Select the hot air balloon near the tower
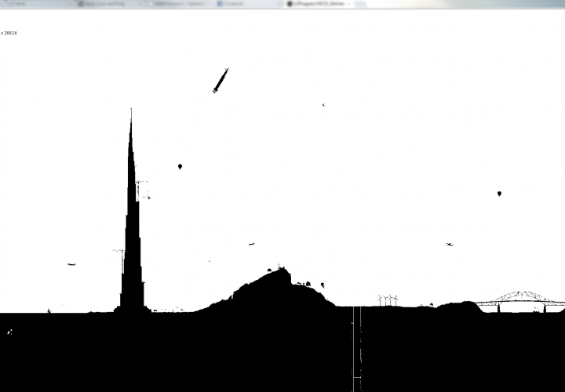 (x=180, y=166)
